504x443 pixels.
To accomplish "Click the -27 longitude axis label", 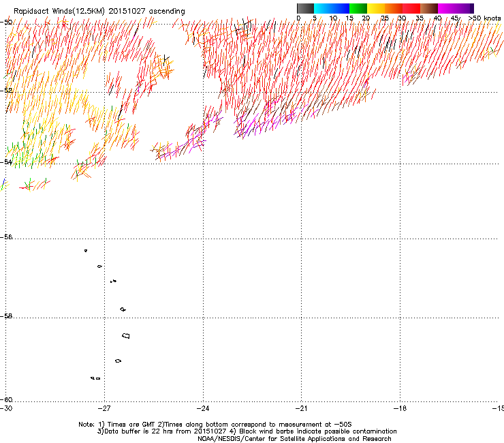I will click(104, 408).
